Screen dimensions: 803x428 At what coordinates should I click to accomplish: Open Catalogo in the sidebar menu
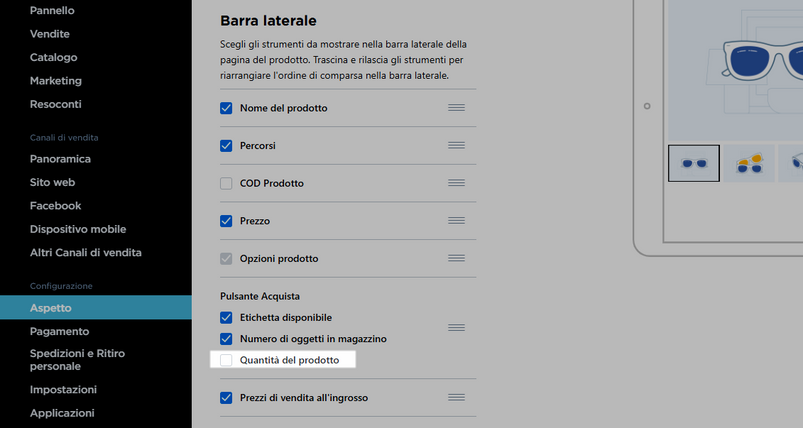(53, 57)
